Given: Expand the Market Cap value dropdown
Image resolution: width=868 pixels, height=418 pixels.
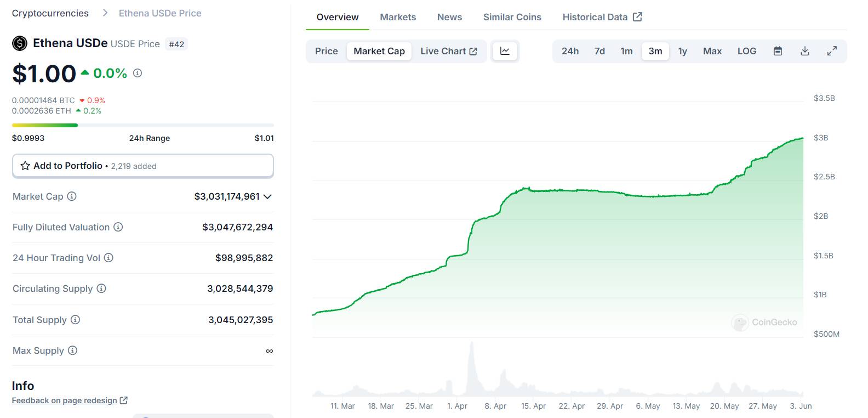Looking at the screenshot, I should 267,196.
